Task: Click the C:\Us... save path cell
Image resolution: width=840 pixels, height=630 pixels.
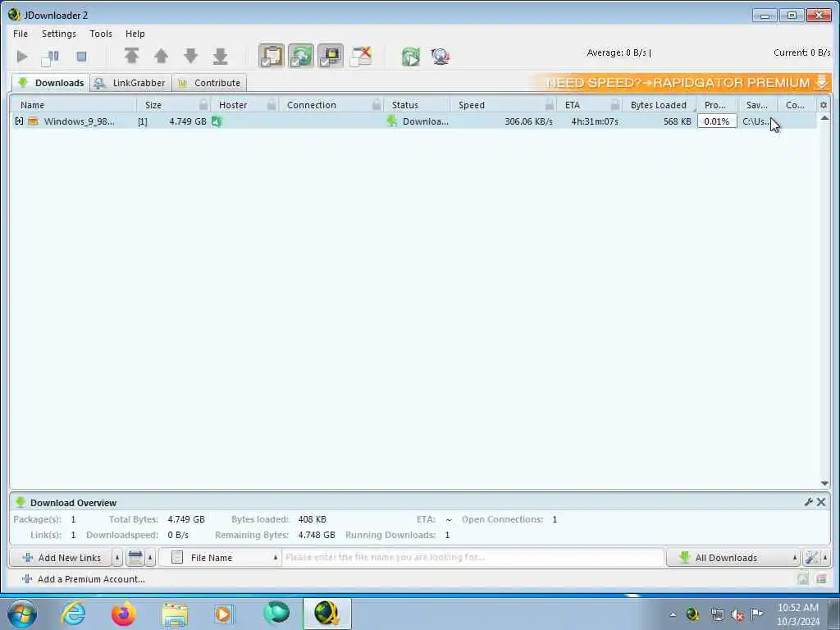Action: [756, 121]
